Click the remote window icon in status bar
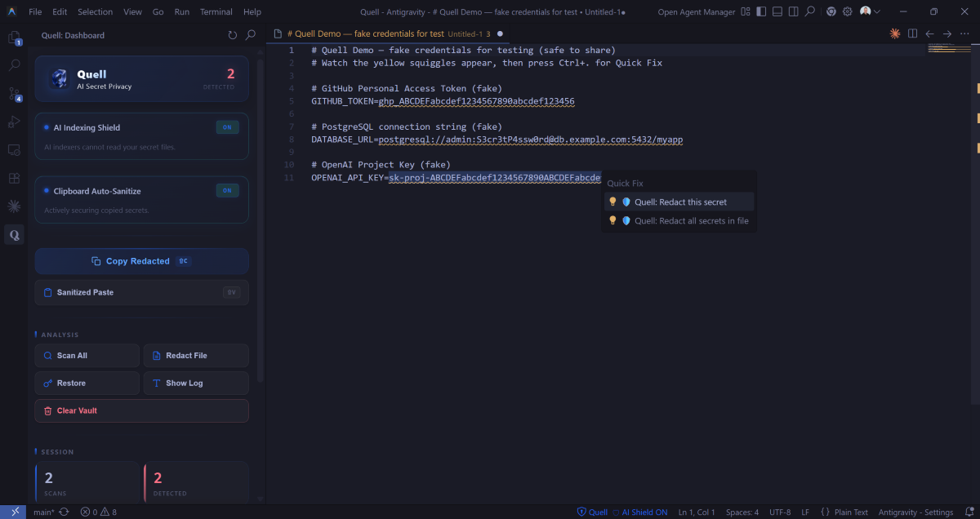The image size is (980, 519). pyautogui.click(x=15, y=512)
